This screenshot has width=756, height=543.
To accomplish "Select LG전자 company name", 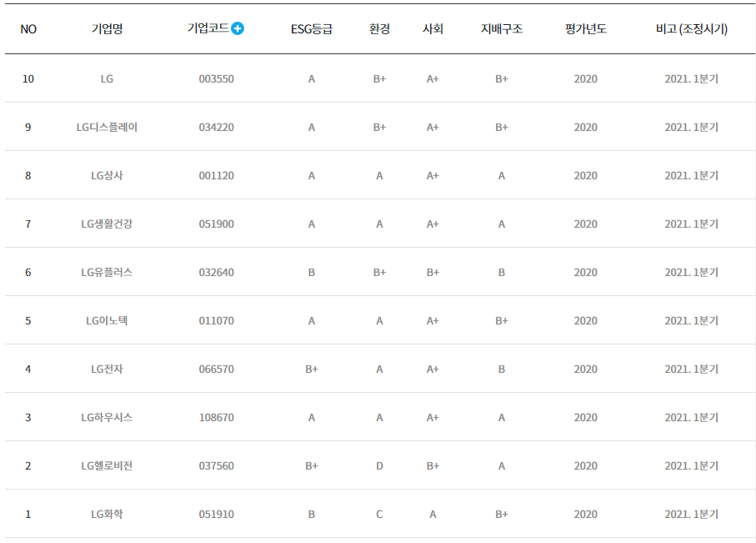I will click(107, 369).
